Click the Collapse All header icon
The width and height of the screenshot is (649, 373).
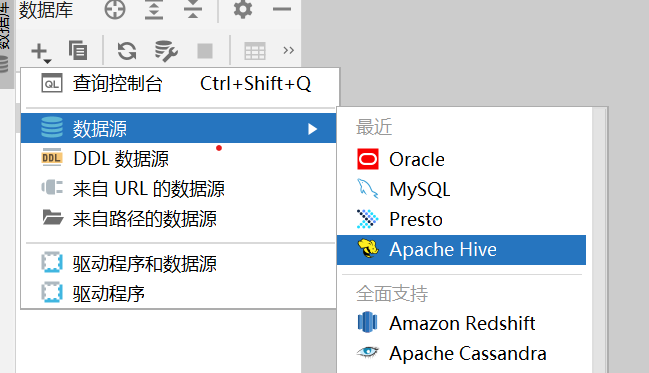[x=193, y=9]
